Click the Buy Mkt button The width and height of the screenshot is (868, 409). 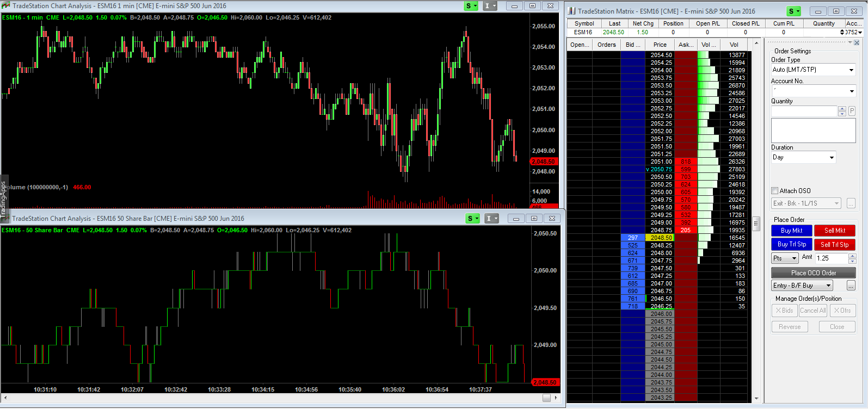pos(791,231)
